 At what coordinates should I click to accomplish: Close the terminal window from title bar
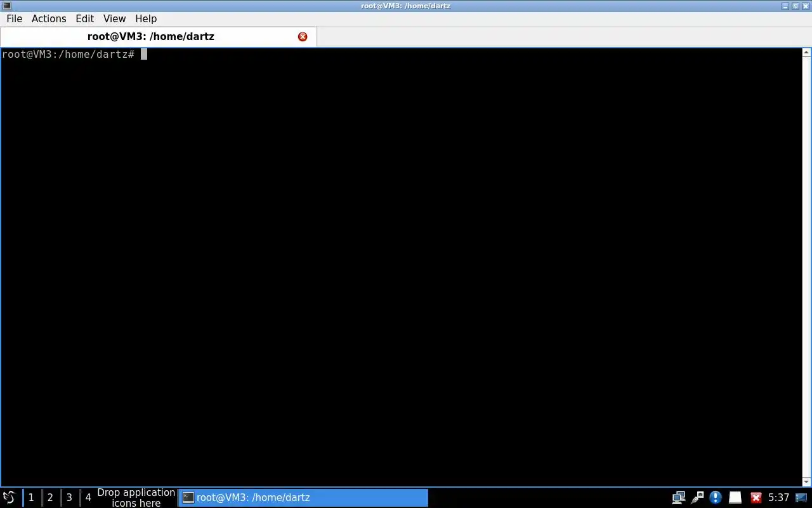pyautogui.click(x=806, y=6)
